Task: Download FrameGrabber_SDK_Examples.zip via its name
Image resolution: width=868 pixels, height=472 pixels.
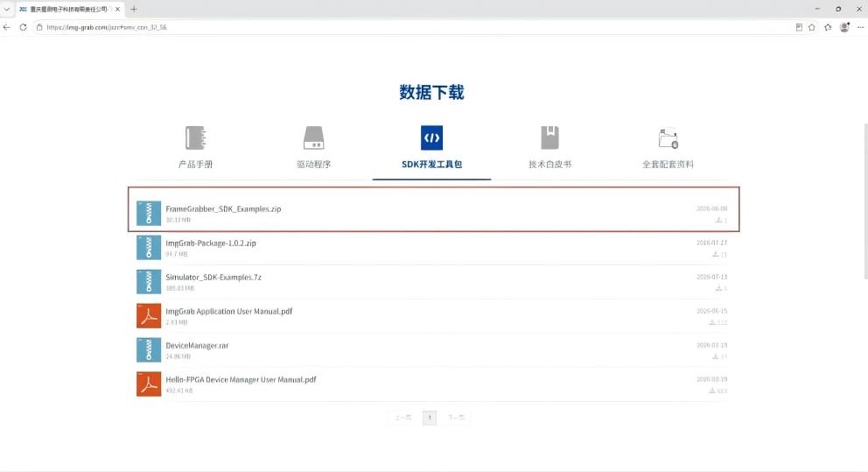Action: pos(223,209)
